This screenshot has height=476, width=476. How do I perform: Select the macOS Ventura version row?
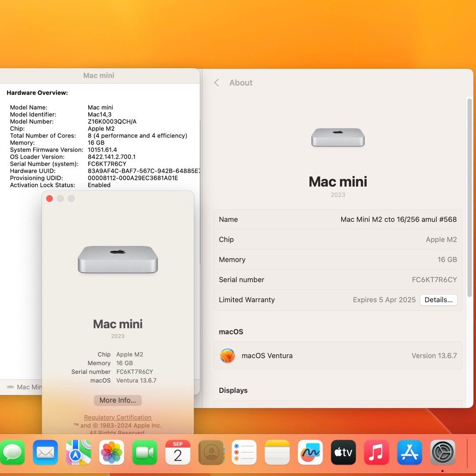(338, 356)
